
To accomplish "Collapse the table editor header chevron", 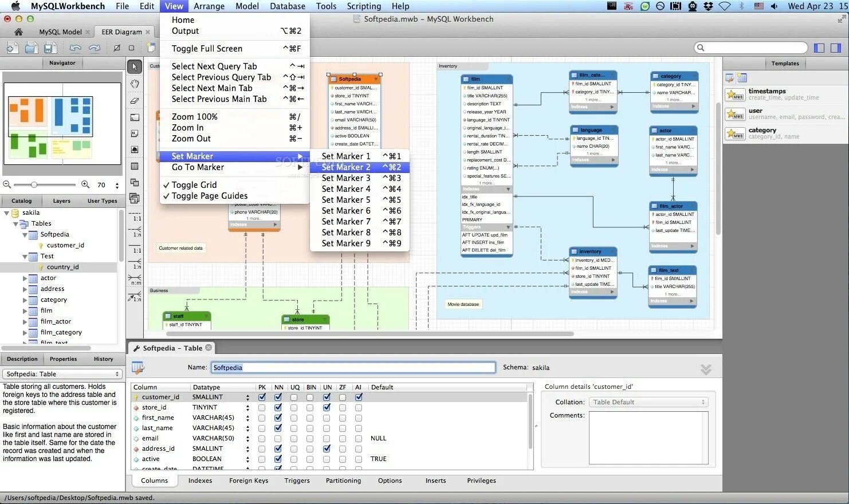I will [706, 369].
